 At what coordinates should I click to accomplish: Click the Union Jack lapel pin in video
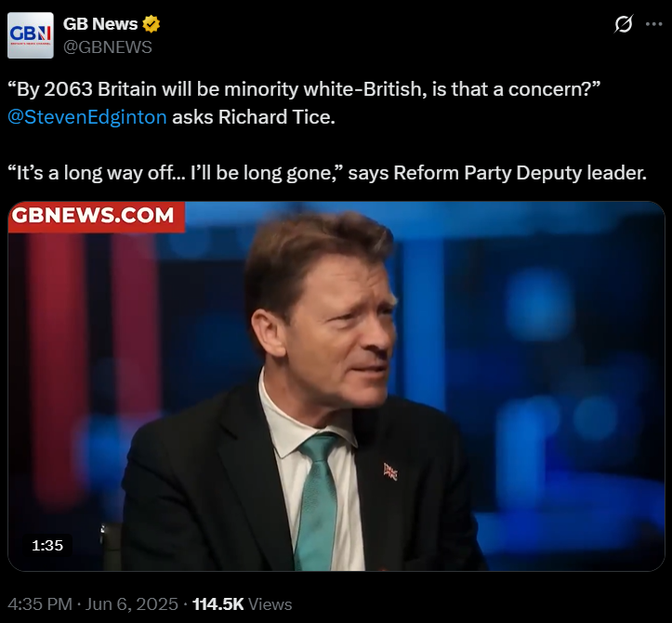(x=390, y=471)
